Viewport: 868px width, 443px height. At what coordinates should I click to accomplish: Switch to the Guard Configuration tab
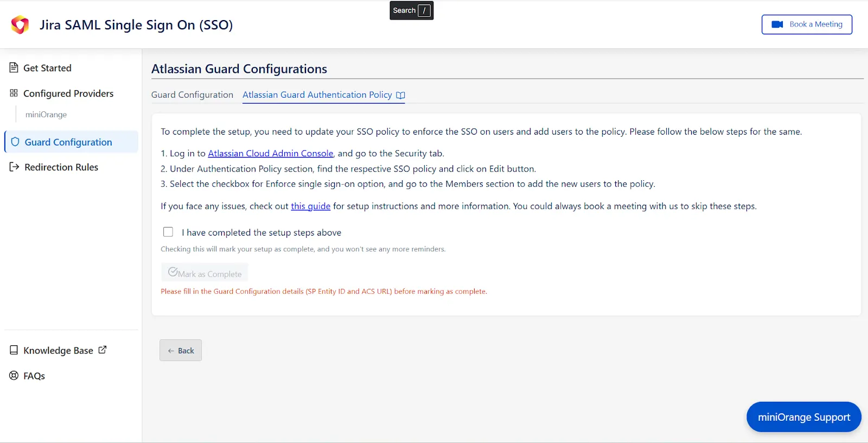coord(192,94)
